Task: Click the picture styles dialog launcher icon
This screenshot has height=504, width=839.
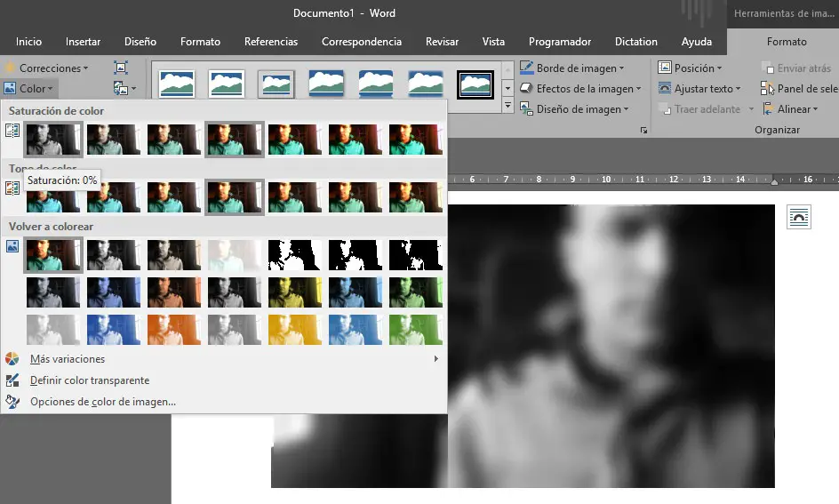Action: (643, 130)
